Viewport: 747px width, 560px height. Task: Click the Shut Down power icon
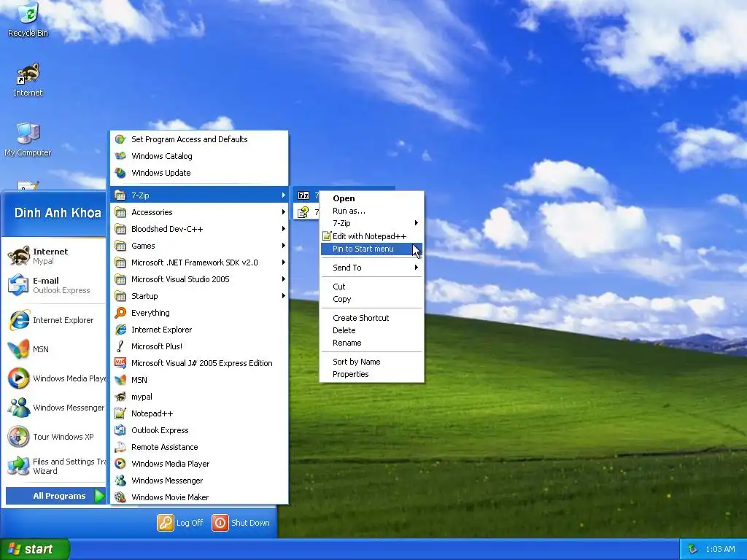[220, 522]
